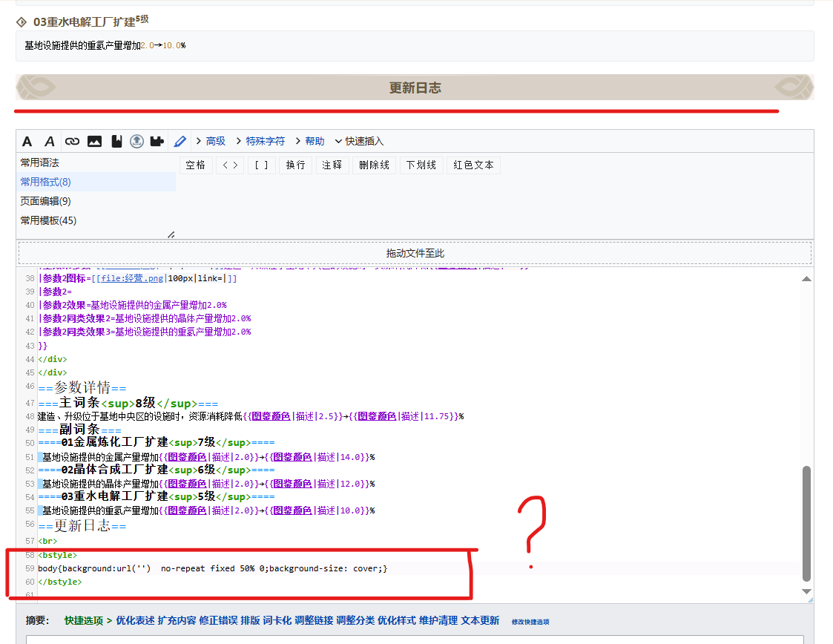Apply bold formatting with the A icon
This screenshot has width=833, height=644.
pyautogui.click(x=27, y=142)
